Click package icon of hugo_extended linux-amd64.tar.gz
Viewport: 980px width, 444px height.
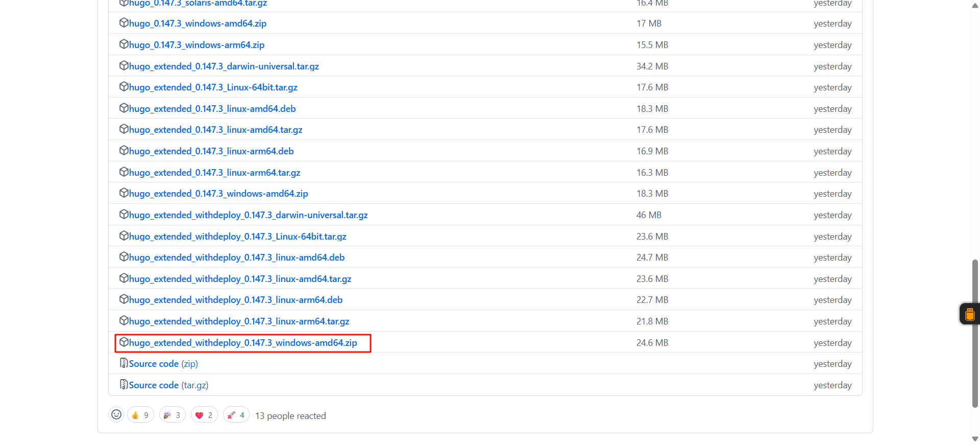tap(124, 129)
